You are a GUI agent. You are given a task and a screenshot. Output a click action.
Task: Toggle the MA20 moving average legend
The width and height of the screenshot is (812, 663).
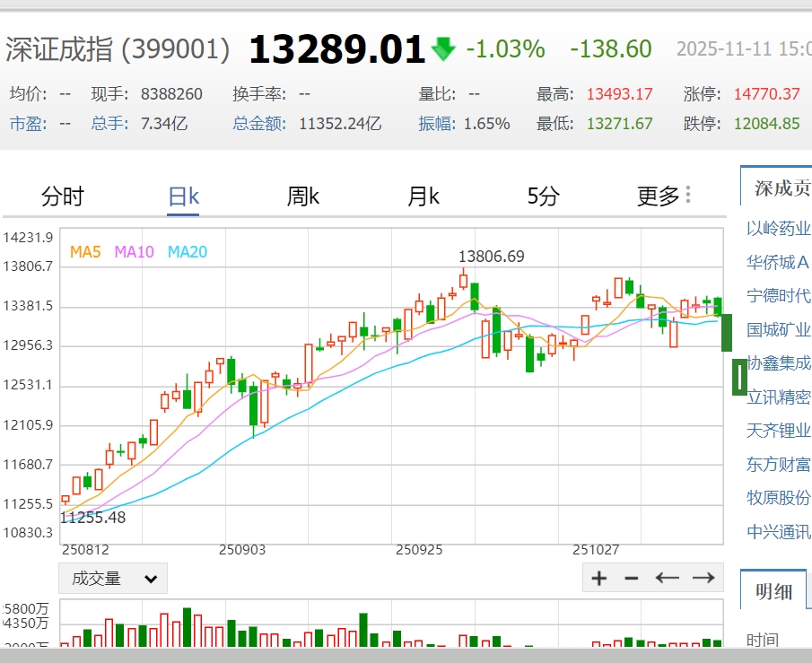pos(187,252)
